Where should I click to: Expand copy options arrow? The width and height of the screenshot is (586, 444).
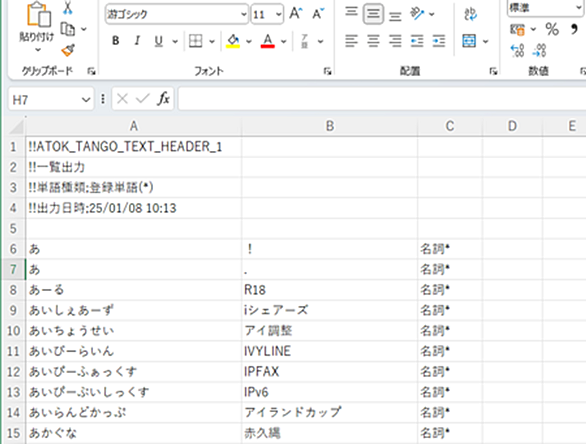[x=84, y=29]
